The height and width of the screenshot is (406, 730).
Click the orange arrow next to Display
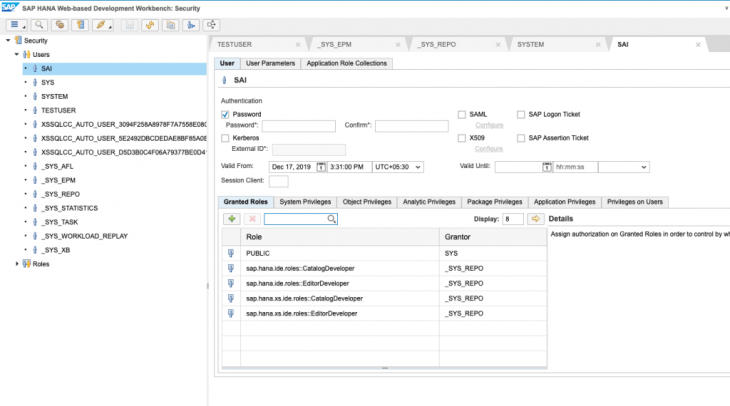click(535, 219)
